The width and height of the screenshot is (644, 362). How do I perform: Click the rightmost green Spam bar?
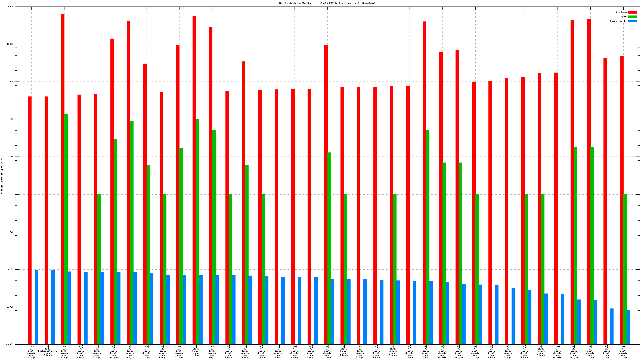pos(625,269)
